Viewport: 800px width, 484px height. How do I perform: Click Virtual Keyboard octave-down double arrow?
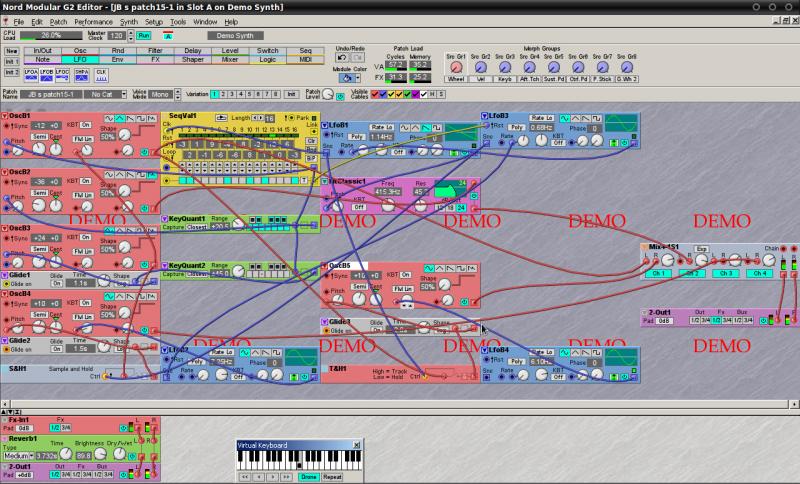point(245,477)
